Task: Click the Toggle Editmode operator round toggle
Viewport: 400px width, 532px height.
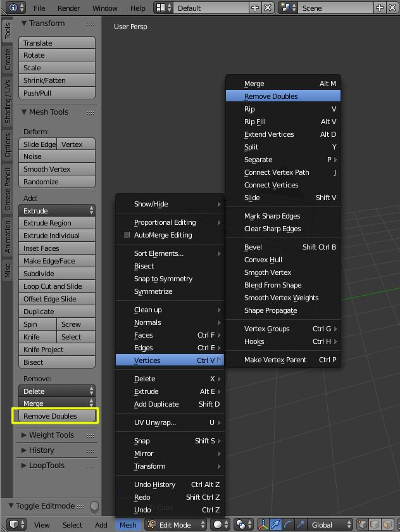Action: (x=94, y=506)
